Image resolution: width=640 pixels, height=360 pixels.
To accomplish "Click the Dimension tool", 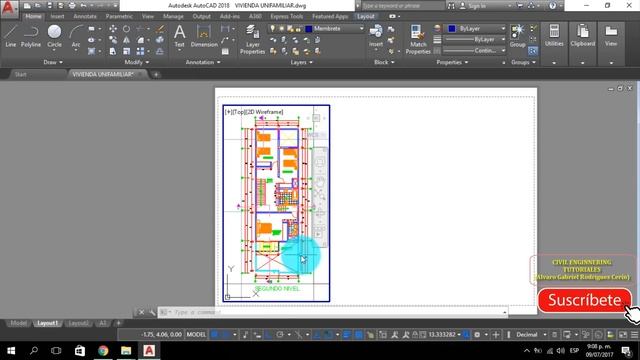I will (204, 37).
